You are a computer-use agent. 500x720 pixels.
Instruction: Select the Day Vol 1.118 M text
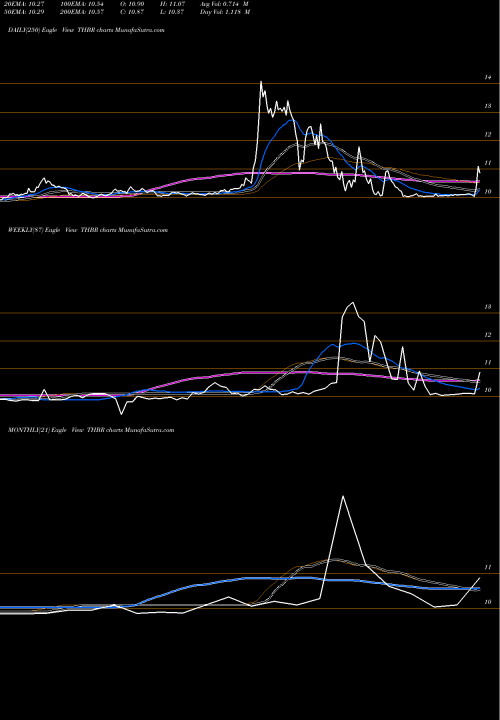pyautogui.click(x=225, y=12)
